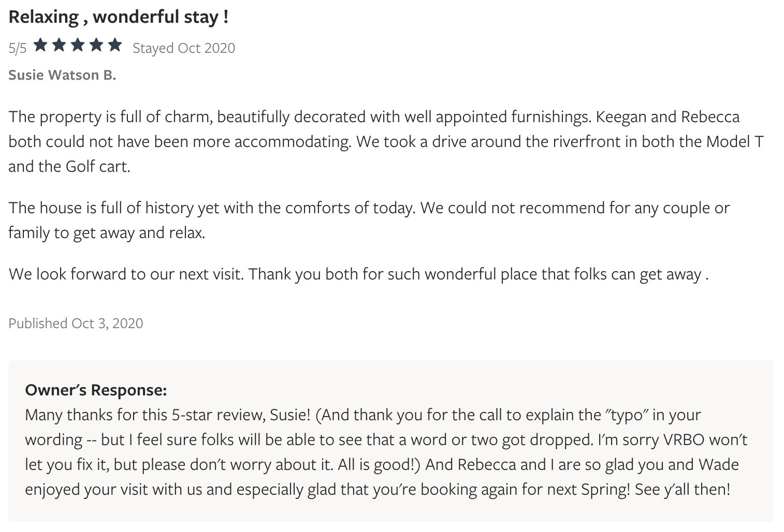The height and width of the screenshot is (532, 784).
Task: Click 'Golf cart' in the review text
Action: [97, 167]
